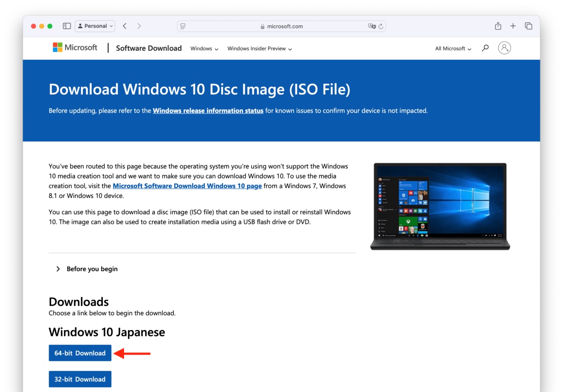Open the page reader icon in address bar
Image resolution: width=563 pixels, height=392 pixels.
click(x=183, y=26)
